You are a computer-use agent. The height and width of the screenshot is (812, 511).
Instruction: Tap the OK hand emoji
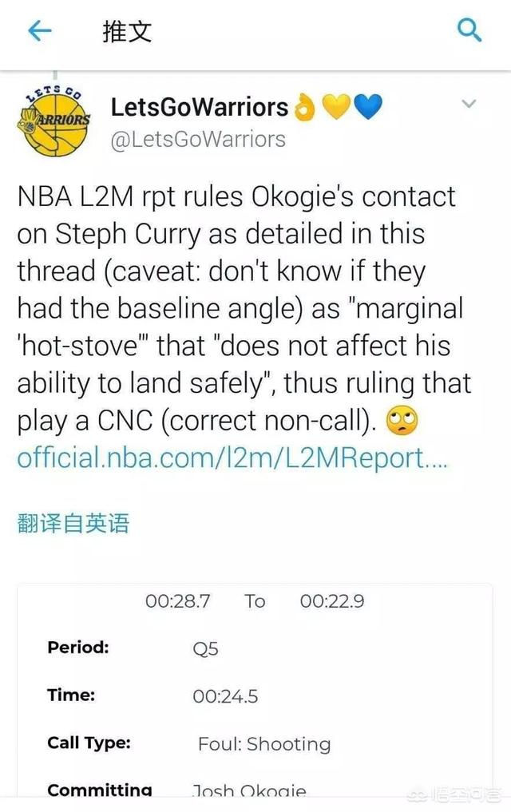click(x=304, y=108)
